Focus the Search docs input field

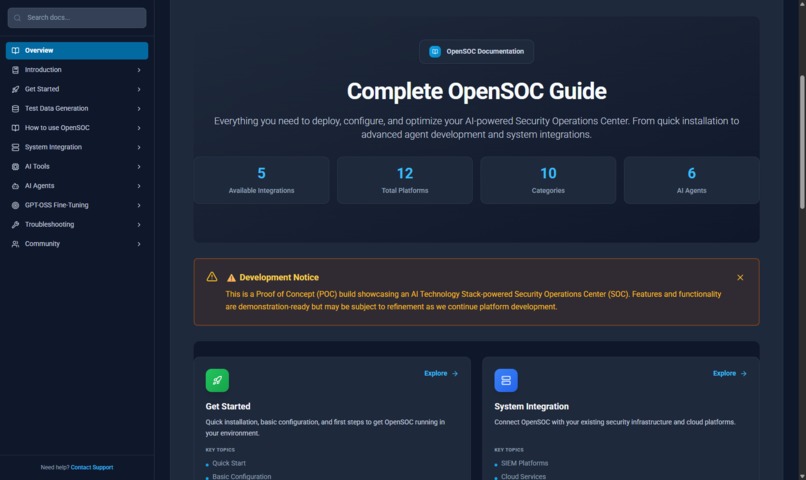[77, 17]
